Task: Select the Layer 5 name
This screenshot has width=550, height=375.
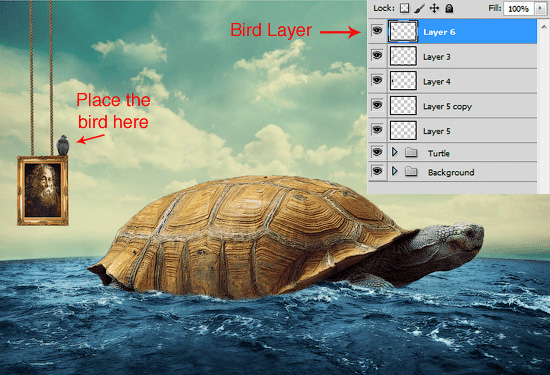Action: point(437,131)
